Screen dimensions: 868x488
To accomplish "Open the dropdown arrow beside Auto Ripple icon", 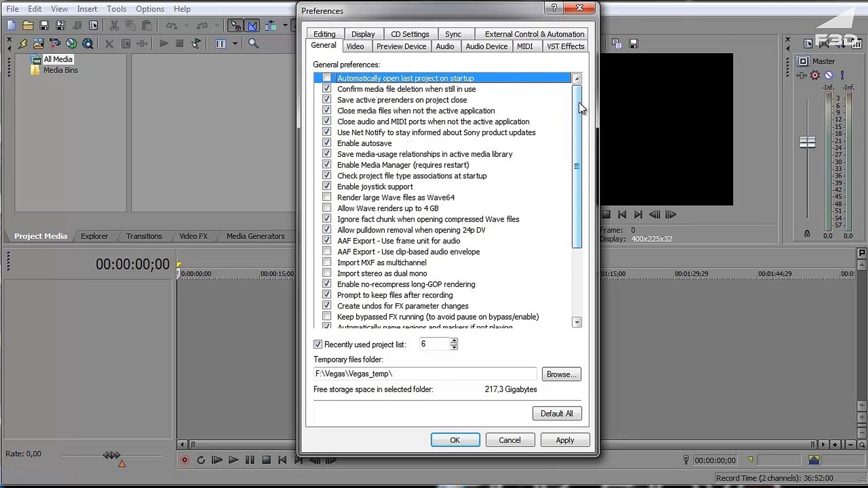I will tap(285, 25).
